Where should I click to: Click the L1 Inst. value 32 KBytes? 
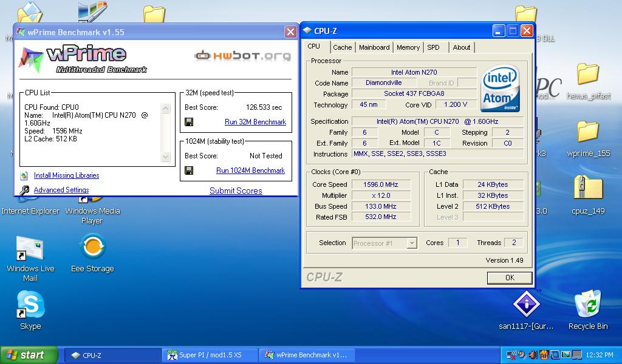(493, 196)
